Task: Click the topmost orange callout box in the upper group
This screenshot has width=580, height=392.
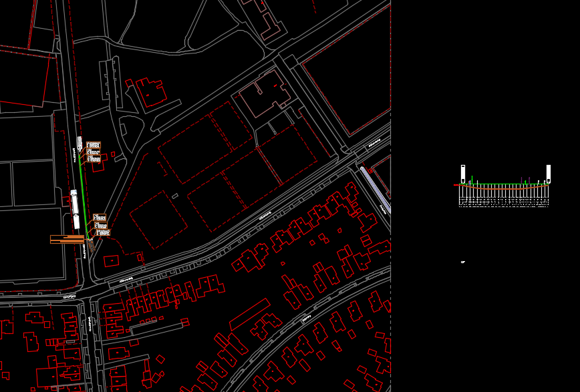Action: click(94, 145)
